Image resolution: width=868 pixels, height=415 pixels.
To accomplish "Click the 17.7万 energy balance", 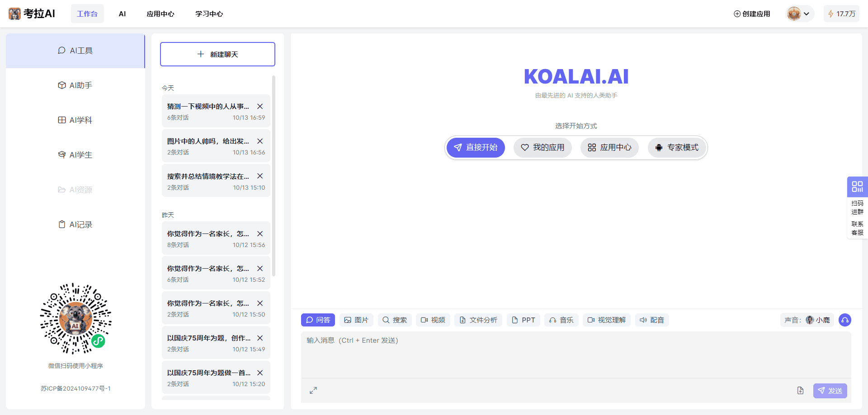I will [x=841, y=14].
